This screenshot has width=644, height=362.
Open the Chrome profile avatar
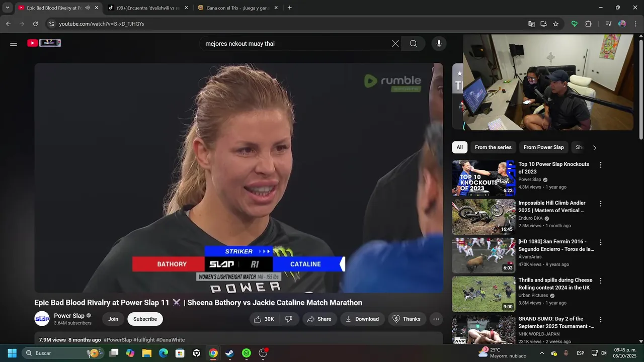622,24
